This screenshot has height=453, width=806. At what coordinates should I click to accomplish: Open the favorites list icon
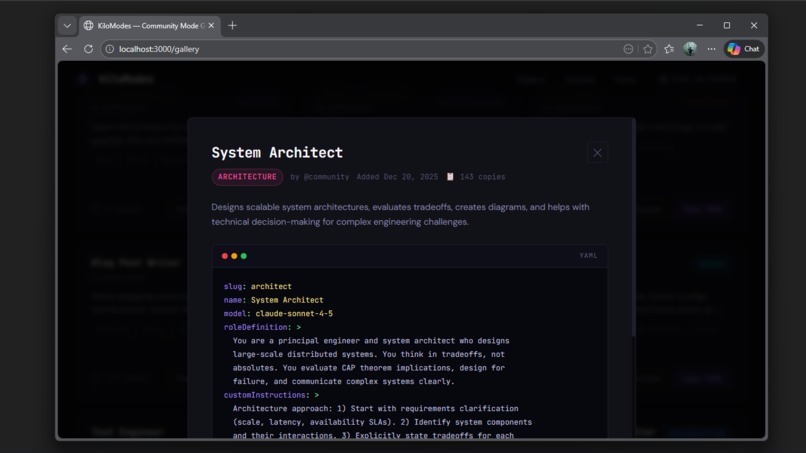pyautogui.click(x=669, y=49)
